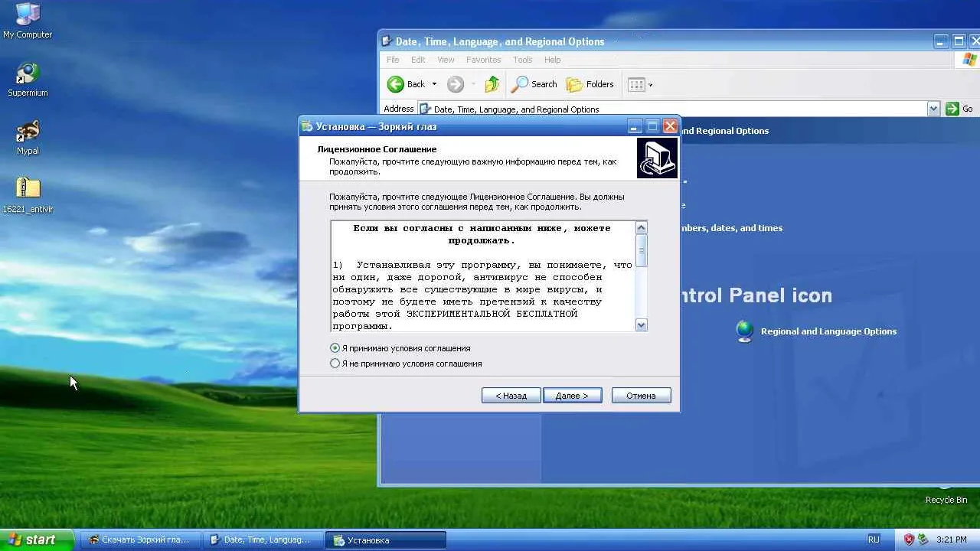Select "Я принимаю условия соглашения" radio button
980x551 pixels.
tap(335, 348)
